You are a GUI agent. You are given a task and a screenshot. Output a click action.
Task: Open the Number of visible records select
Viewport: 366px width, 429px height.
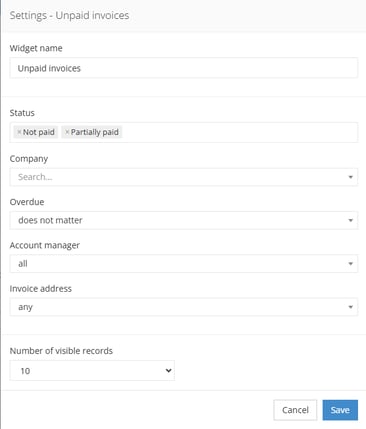point(92,370)
